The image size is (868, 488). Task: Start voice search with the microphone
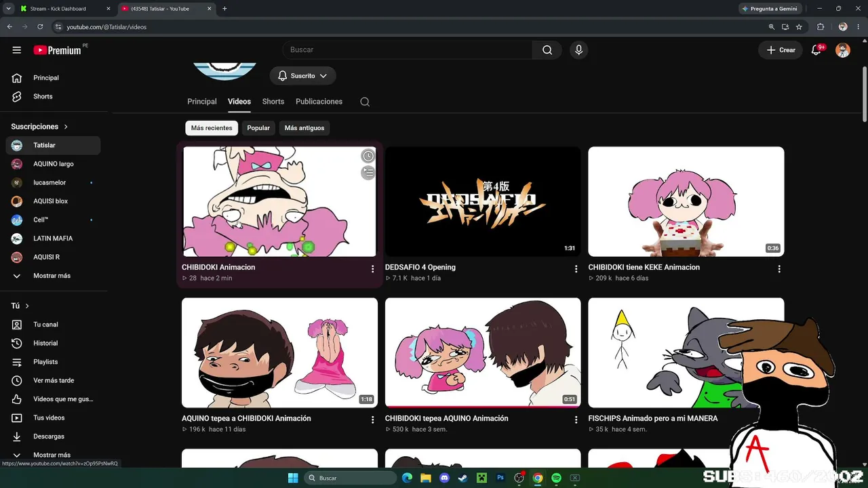click(578, 50)
